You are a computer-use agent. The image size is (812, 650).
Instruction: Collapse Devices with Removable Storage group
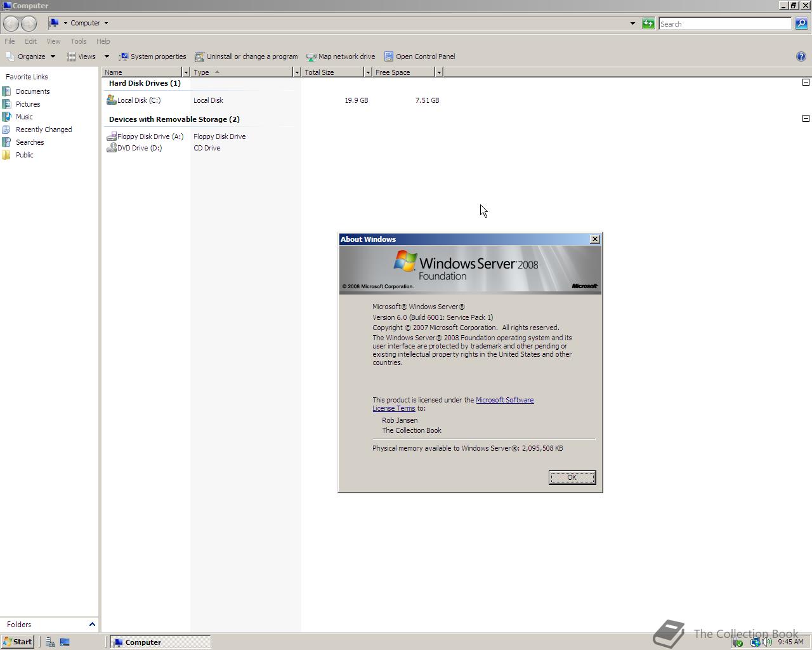coord(806,119)
